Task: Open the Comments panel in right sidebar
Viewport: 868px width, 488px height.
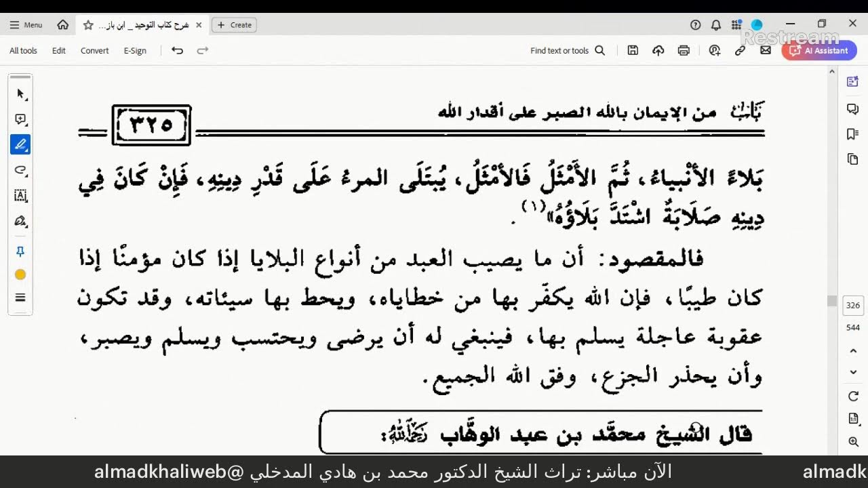Action: pos(853,109)
